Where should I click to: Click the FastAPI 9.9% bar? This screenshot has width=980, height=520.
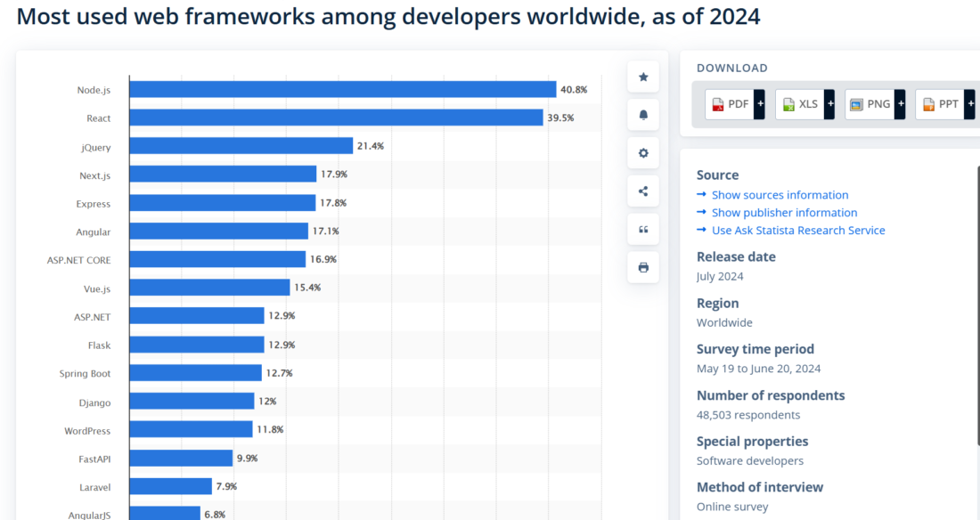181,459
